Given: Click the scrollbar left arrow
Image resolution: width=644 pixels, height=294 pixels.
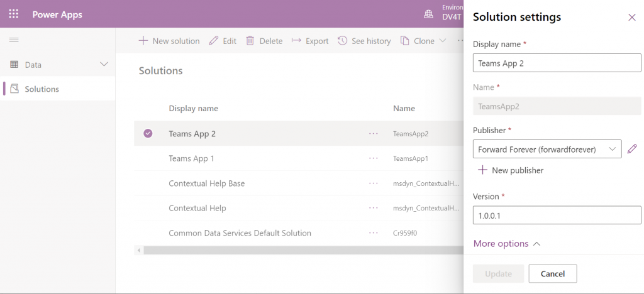Looking at the screenshot, I should pyautogui.click(x=139, y=250).
